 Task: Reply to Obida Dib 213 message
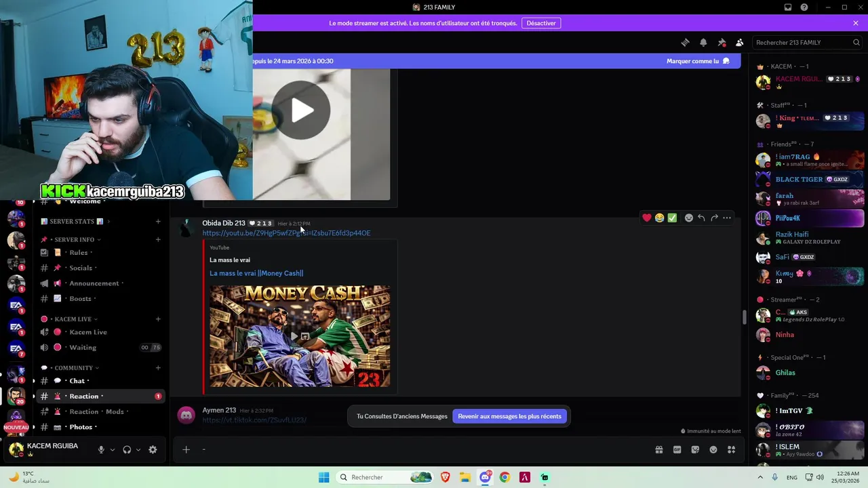point(701,218)
